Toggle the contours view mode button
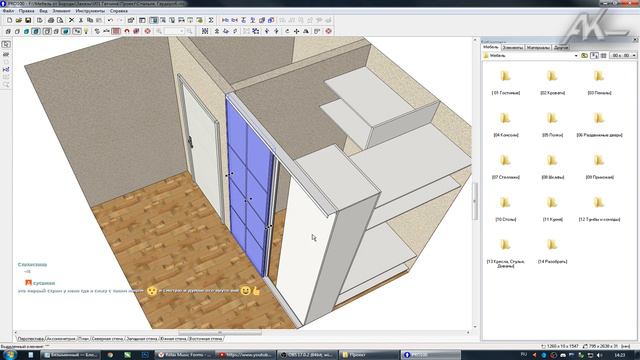 tap(47, 31)
